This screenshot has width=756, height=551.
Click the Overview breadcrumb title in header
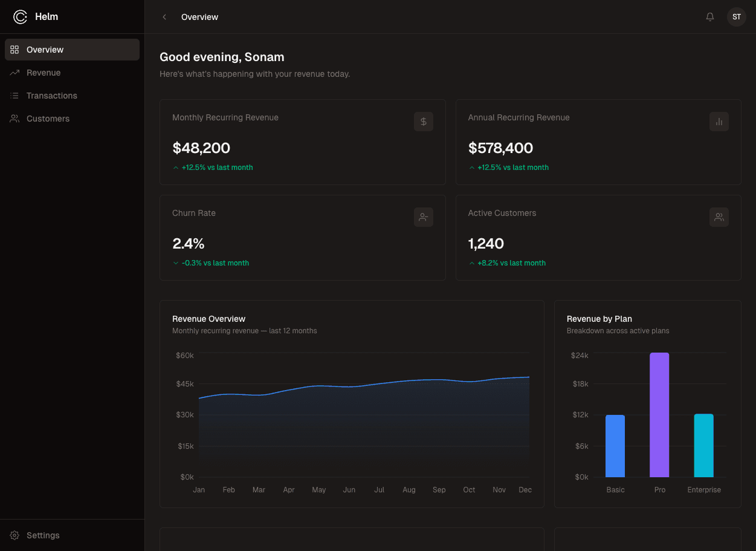click(x=199, y=17)
